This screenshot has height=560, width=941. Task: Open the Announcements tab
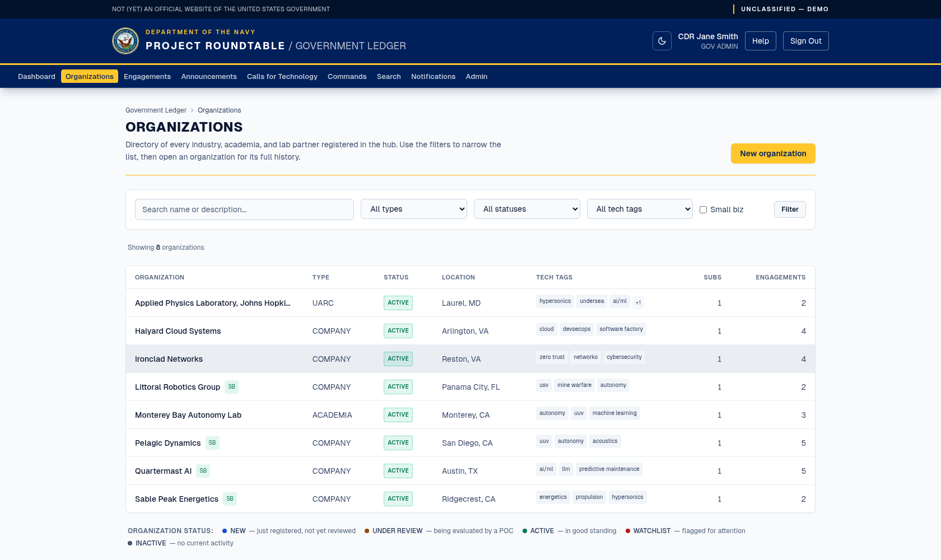[x=209, y=76]
